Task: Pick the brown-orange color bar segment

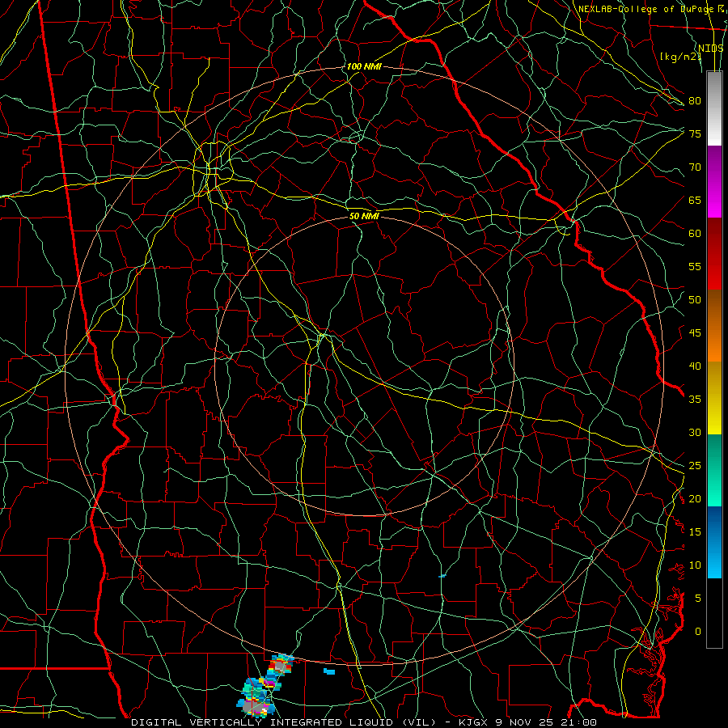Action: tap(714, 326)
